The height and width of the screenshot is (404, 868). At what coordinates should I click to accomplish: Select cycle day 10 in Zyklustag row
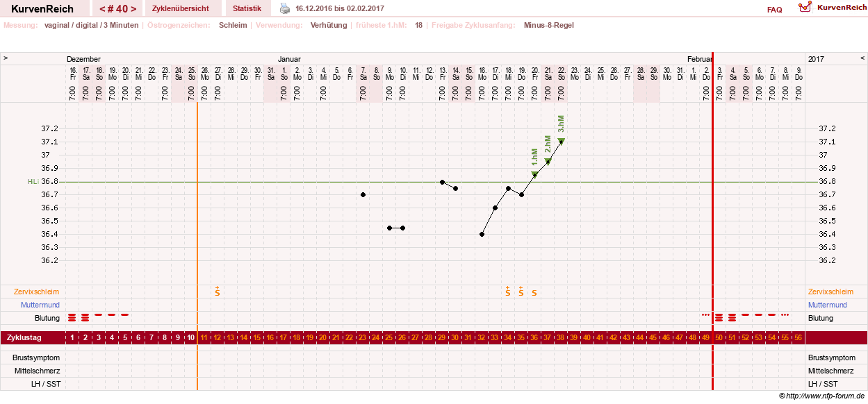pyautogui.click(x=191, y=337)
